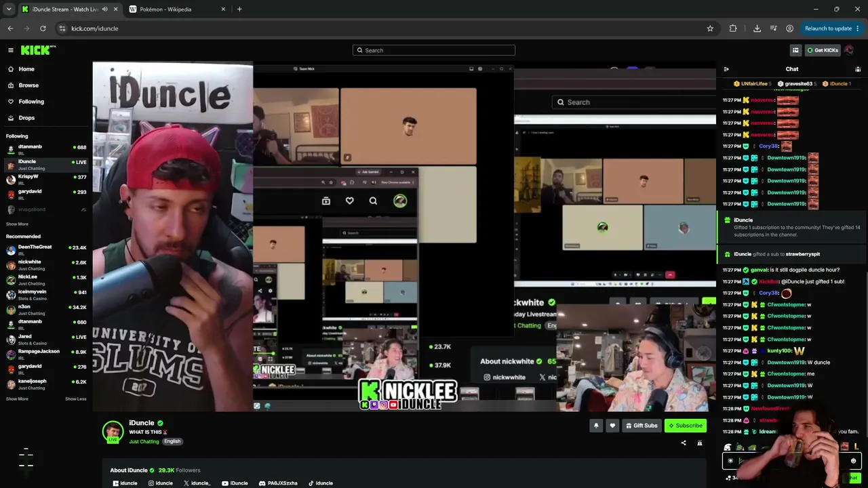Toggle notifications with the bell icon

coord(596,426)
